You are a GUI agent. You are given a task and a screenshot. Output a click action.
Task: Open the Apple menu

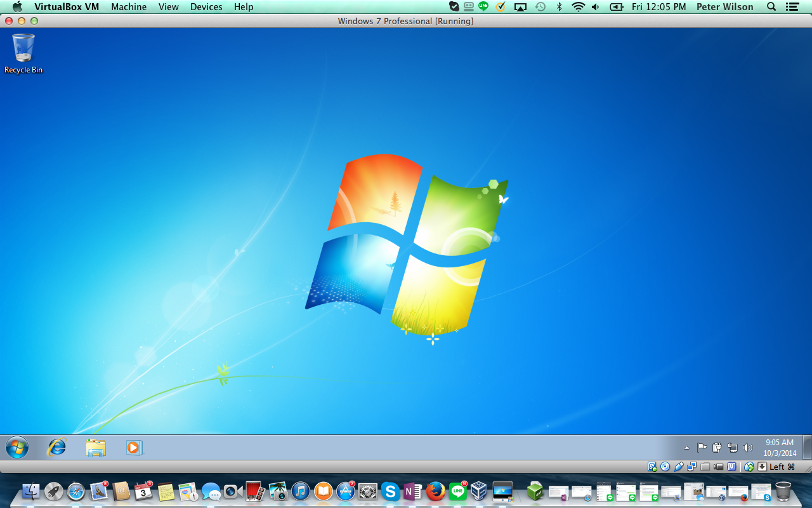point(17,7)
